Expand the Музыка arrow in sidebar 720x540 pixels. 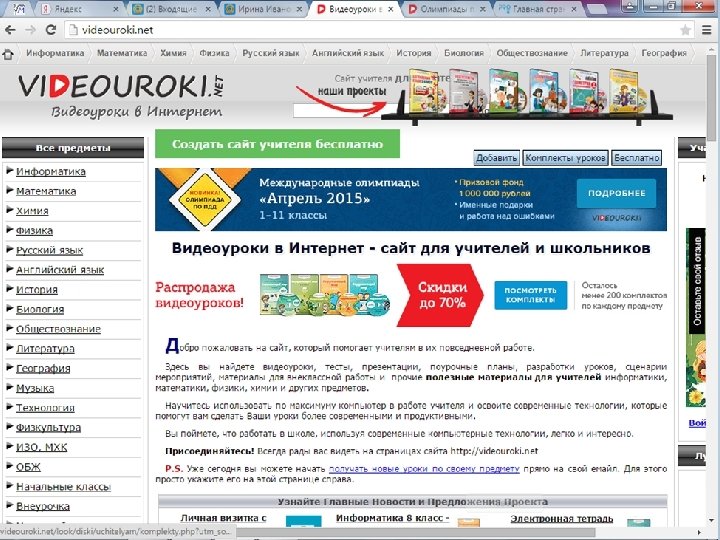coord(10,388)
